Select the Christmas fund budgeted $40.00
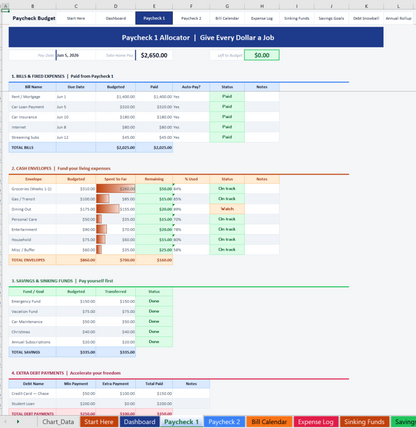 (x=76, y=332)
